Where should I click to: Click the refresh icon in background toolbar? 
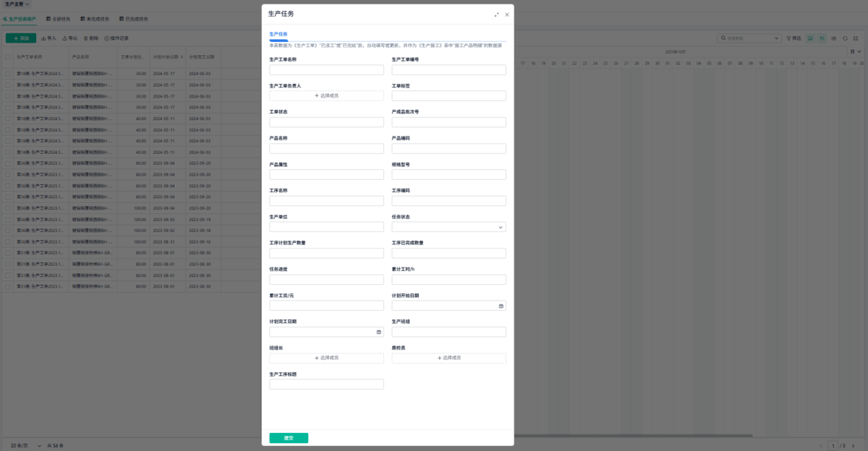[845, 38]
